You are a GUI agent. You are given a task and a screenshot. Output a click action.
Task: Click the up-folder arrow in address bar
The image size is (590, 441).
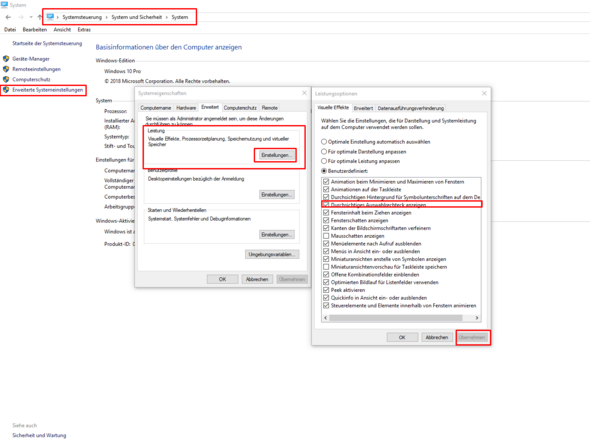pos(40,17)
